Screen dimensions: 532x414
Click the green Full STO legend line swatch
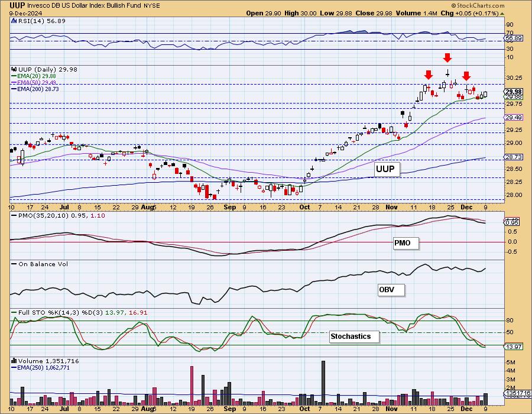pyautogui.click(x=14, y=312)
